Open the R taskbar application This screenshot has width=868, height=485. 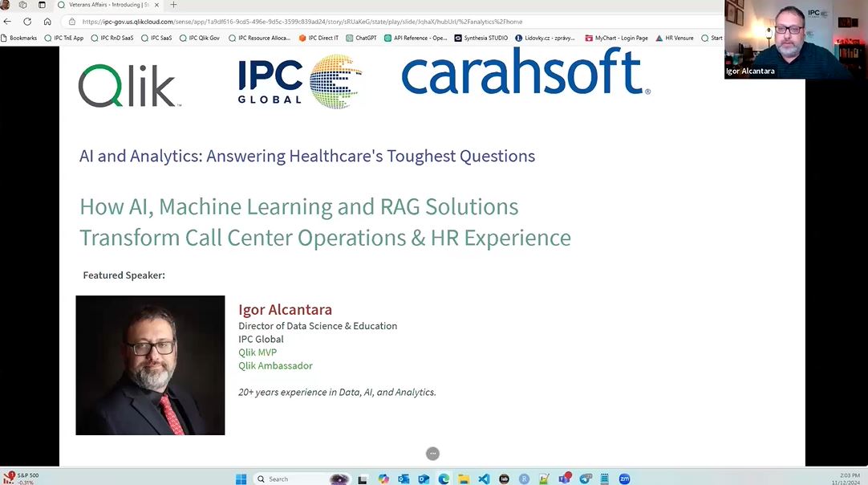click(524, 479)
